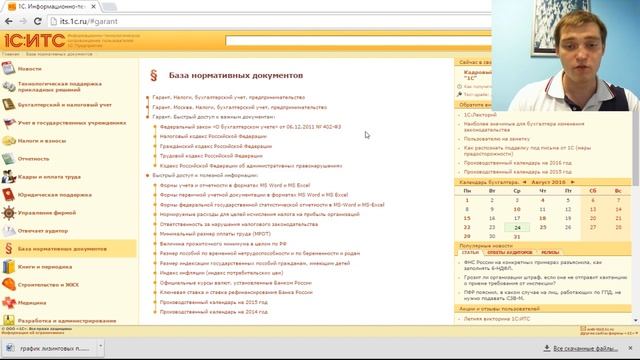640x360 pixels.
Task: Click Все скачанные файлы link
Action: click(585, 348)
